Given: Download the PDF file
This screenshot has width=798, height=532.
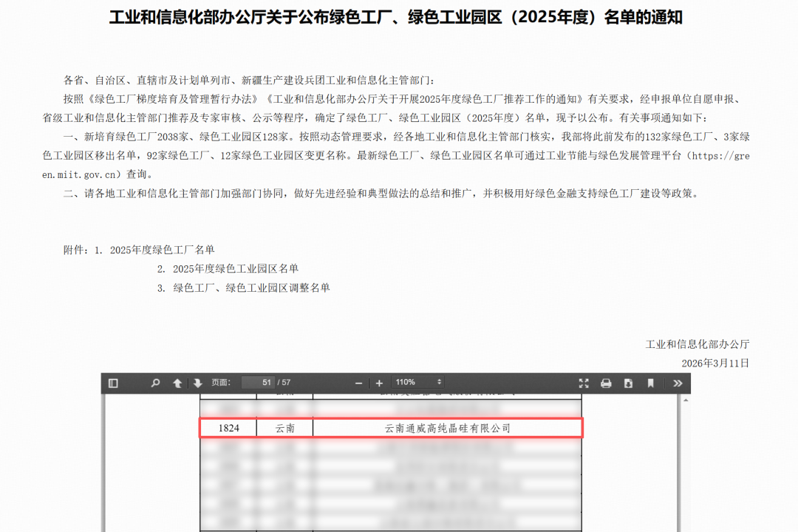Looking at the screenshot, I should pos(629,383).
